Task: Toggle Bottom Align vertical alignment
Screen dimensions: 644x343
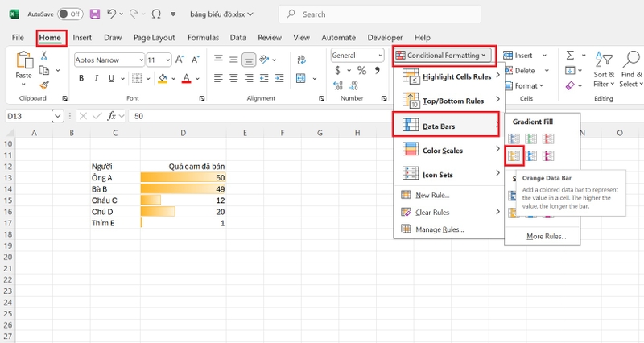Action: (249, 60)
